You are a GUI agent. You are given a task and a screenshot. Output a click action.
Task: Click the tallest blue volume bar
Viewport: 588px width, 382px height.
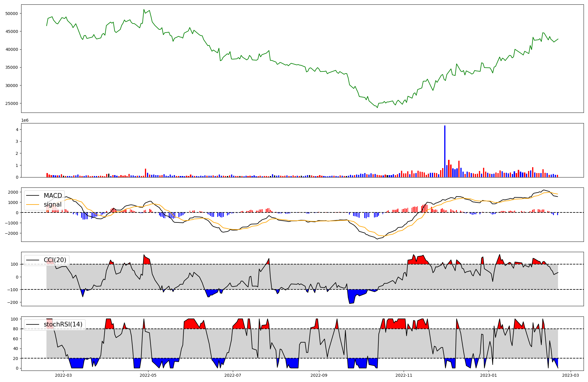[445, 151]
